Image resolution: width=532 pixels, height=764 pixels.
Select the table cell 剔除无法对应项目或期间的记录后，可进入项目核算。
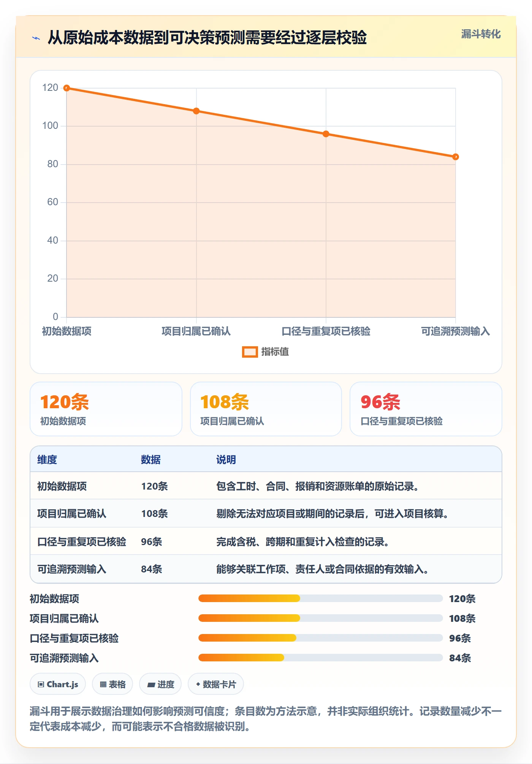pyautogui.click(x=332, y=514)
